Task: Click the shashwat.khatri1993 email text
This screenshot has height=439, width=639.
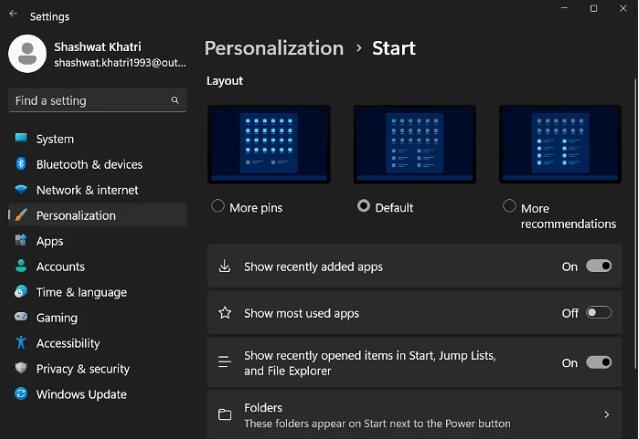Action: pyautogui.click(x=120, y=63)
